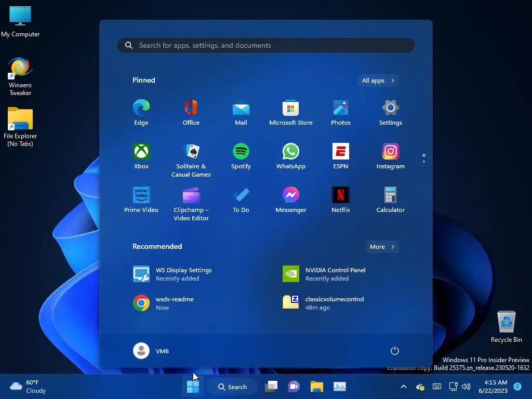Viewport: 532px width, 399px height.
Task: Open Settings from pinned apps
Action: coord(391,113)
